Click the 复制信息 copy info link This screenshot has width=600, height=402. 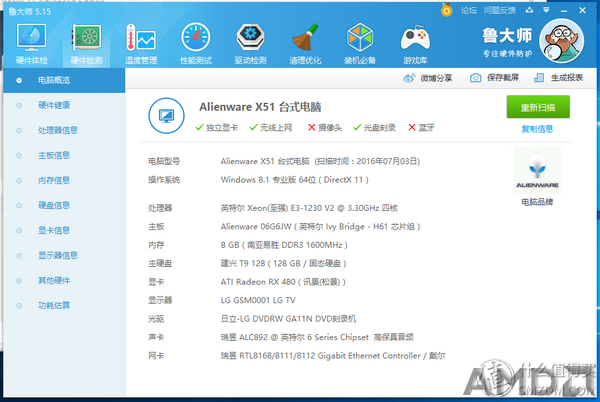[x=537, y=129]
